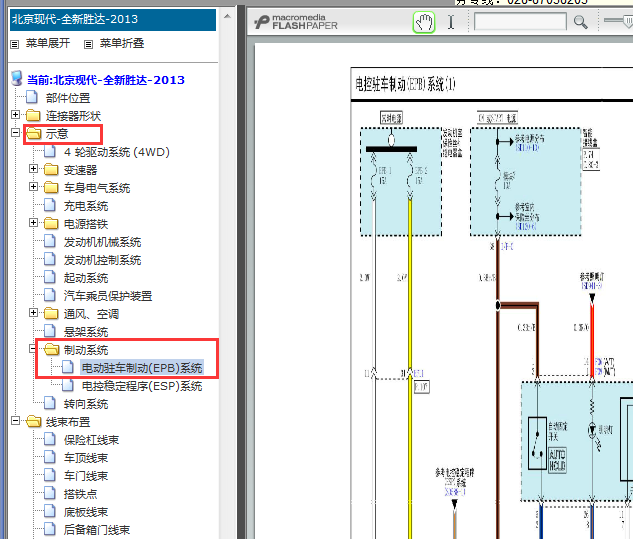633x539 pixels.
Task: Open the 转向系统 page
Action: [x=86, y=404]
